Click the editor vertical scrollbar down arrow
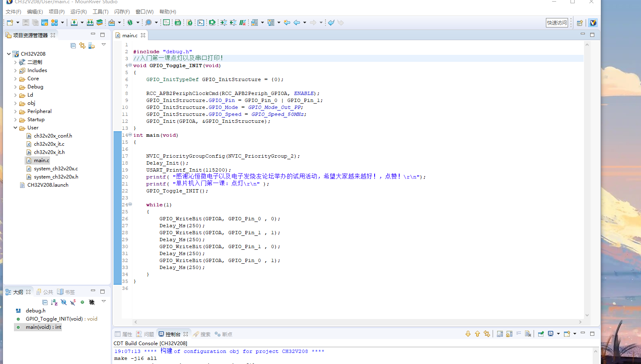 coord(587,315)
